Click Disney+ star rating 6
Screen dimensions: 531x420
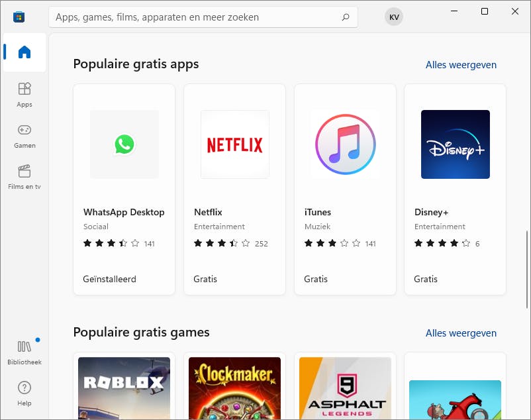coord(447,243)
